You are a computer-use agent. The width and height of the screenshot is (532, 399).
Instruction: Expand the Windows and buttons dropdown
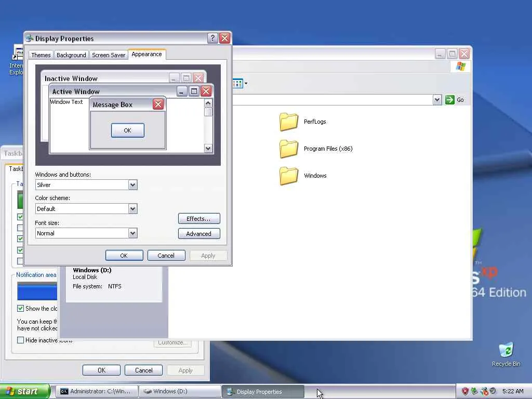pyautogui.click(x=132, y=185)
